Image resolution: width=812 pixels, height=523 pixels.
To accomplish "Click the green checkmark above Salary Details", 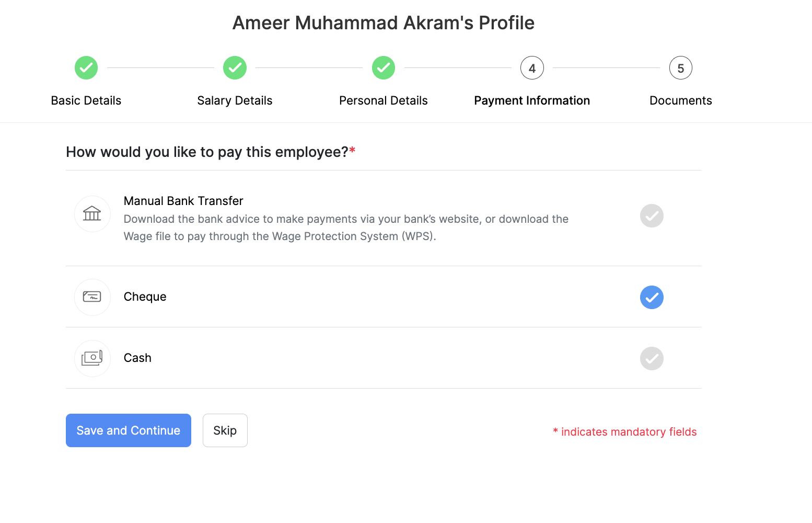I will [235, 68].
